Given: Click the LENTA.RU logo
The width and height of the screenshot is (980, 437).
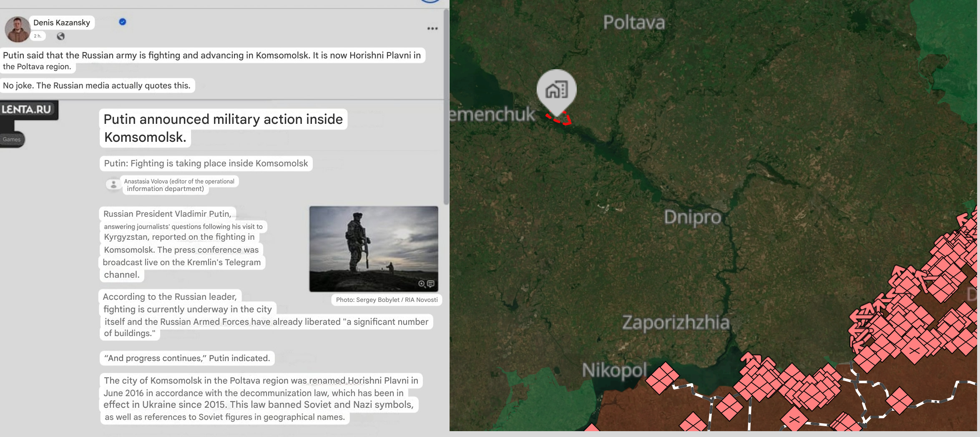Looking at the screenshot, I should [27, 110].
